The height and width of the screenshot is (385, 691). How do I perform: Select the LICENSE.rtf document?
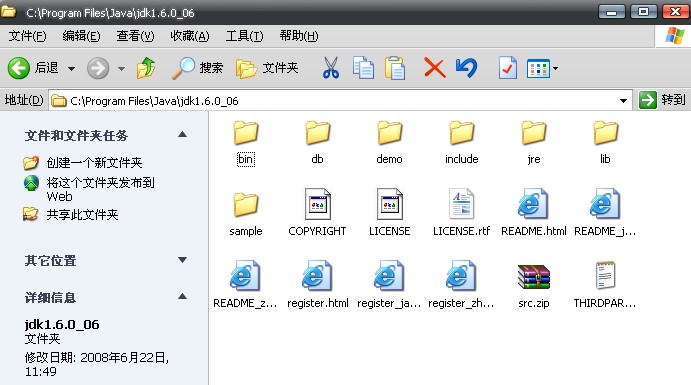click(461, 213)
